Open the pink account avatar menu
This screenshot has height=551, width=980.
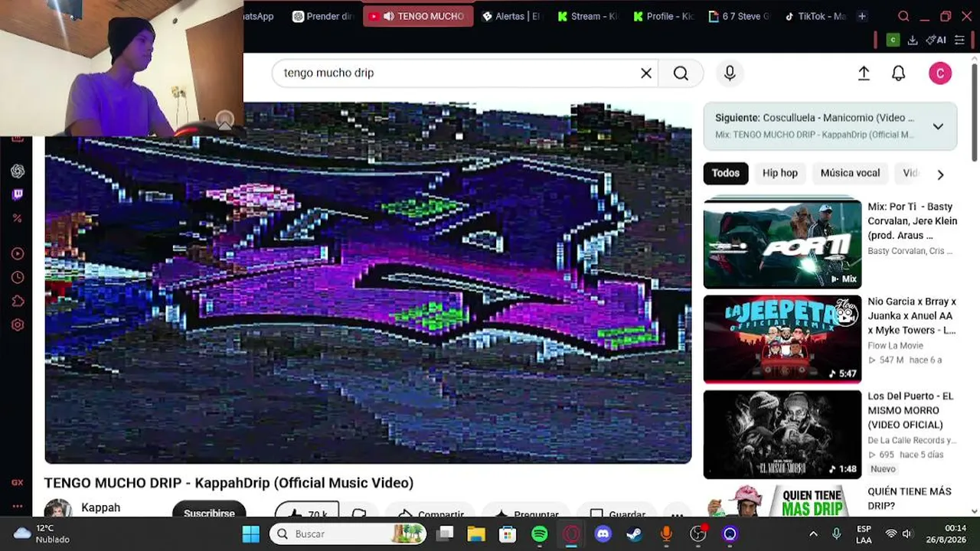(940, 73)
